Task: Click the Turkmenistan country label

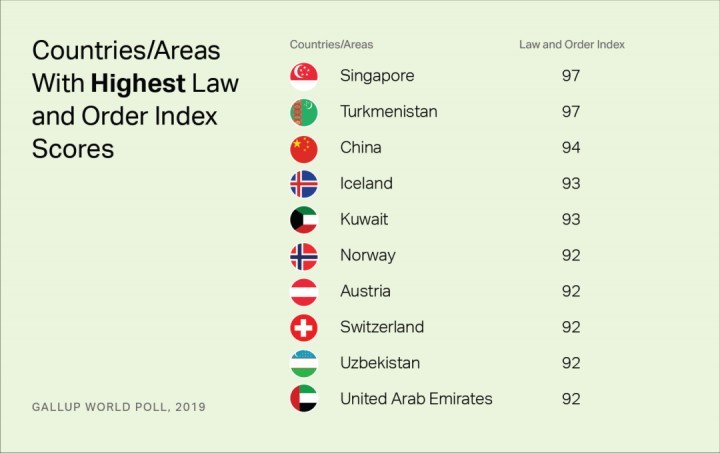Action: (388, 112)
